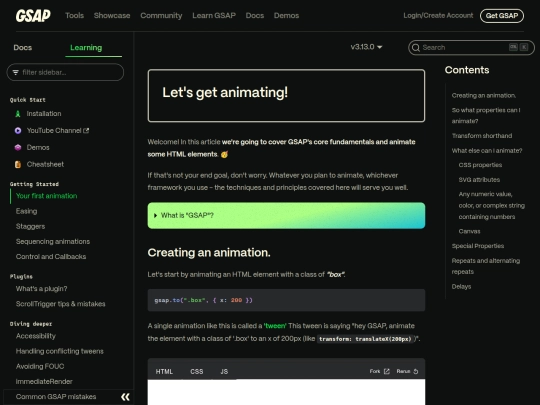Click the Get GSAP button

point(502,15)
